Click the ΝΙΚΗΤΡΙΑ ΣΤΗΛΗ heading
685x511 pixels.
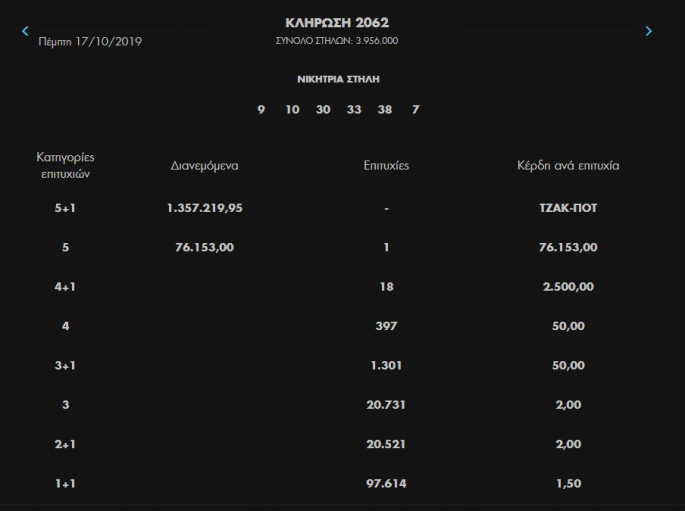pyautogui.click(x=338, y=78)
